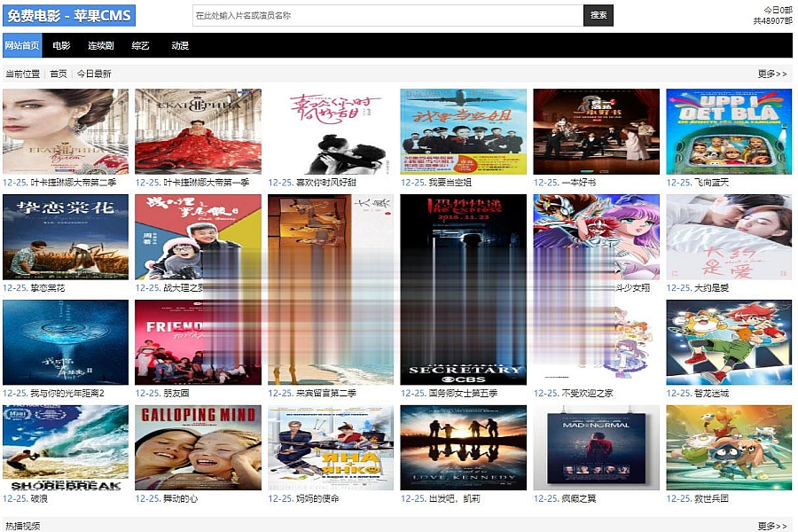Open the 舞动的心 Galloping Mind poster
Viewport: 798px width, 532px height.
pyautogui.click(x=199, y=448)
